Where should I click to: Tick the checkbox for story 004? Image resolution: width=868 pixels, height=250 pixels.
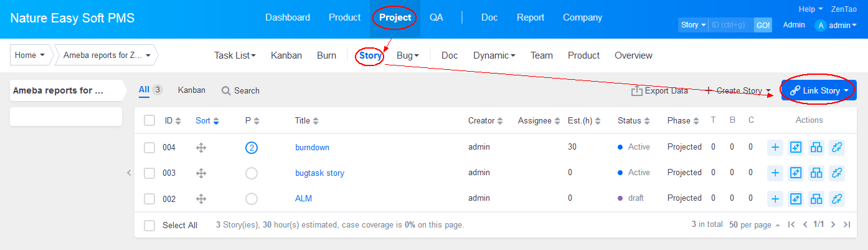[149, 148]
